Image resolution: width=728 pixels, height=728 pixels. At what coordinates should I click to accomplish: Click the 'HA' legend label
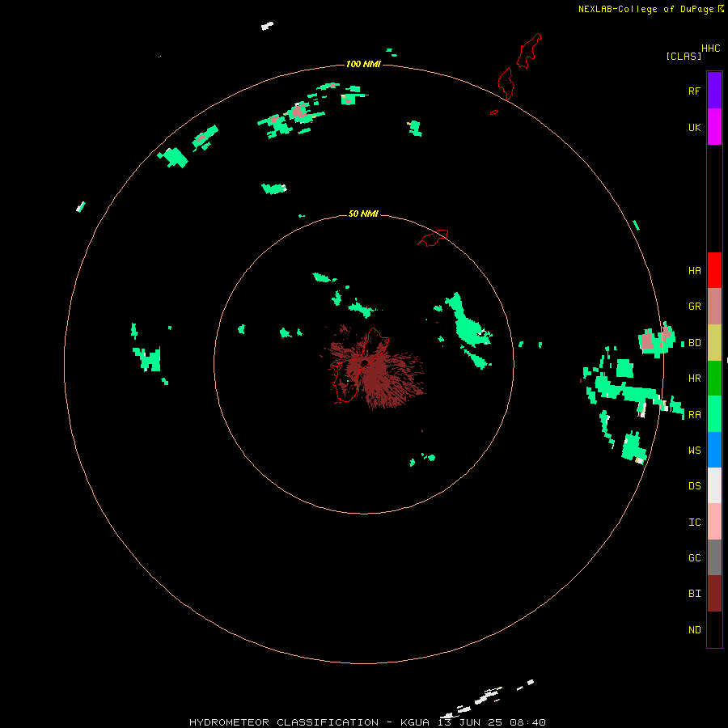tap(694, 271)
